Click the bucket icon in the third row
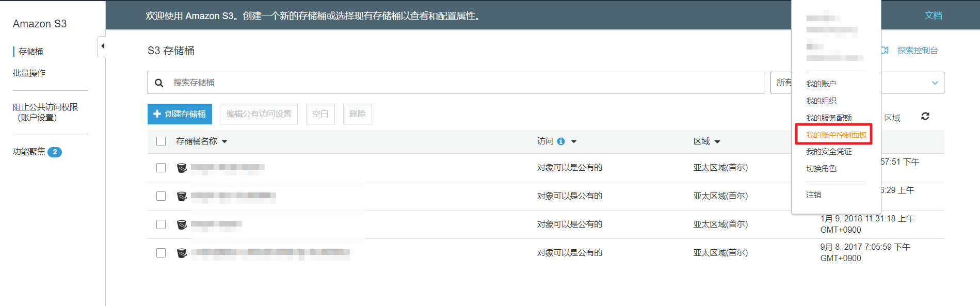 (182, 224)
